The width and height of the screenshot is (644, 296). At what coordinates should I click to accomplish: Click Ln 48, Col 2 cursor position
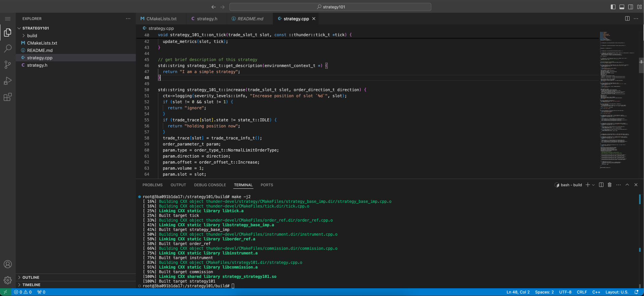coord(518,292)
